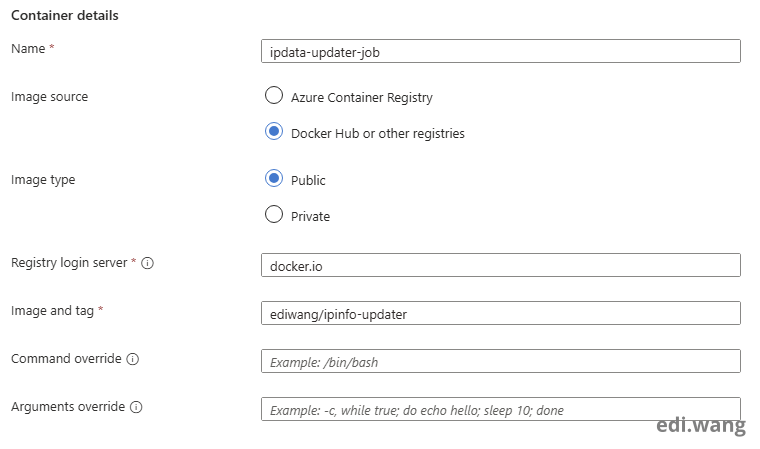Click the Image type label
The height and width of the screenshot is (449, 760).
coord(43,180)
